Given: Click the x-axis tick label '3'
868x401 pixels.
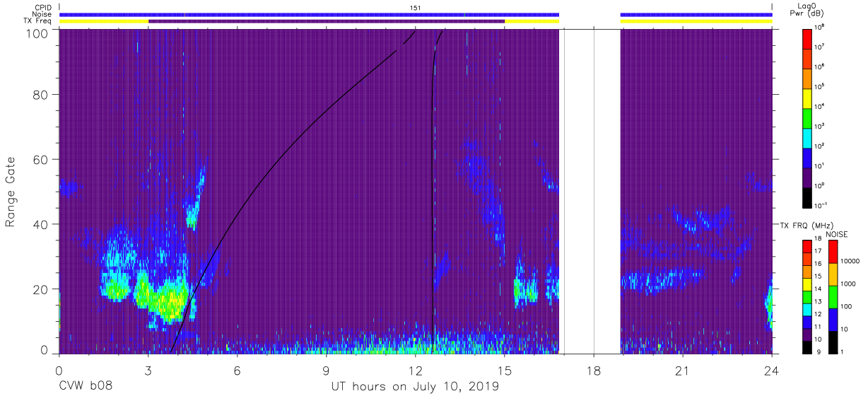Looking at the screenshot, I should tap(148, 370).
